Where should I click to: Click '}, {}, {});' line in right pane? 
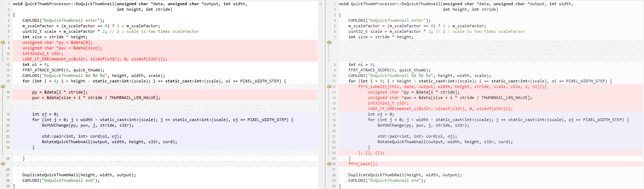(371, 153)
